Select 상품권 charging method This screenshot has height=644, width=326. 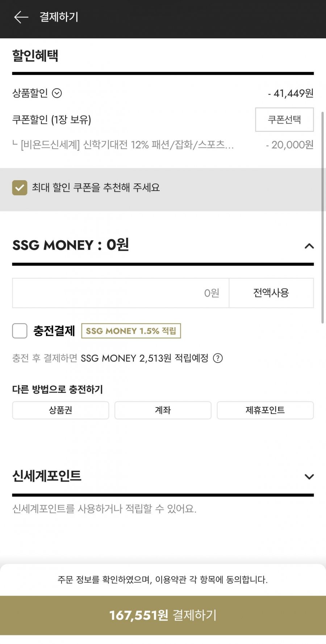60,410
